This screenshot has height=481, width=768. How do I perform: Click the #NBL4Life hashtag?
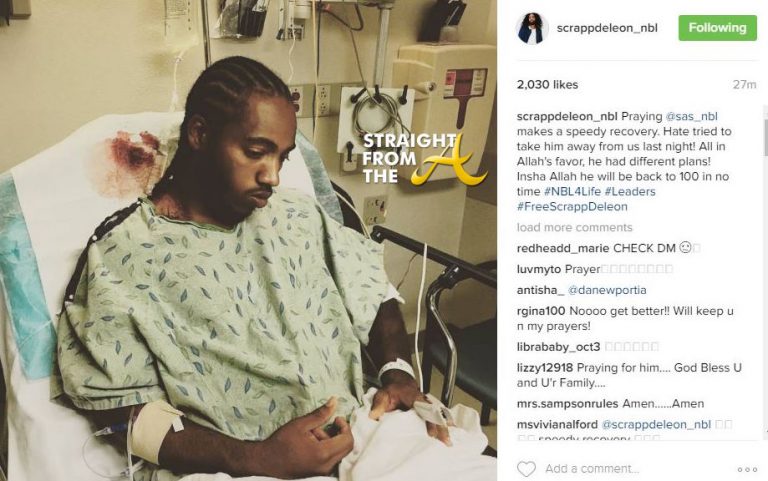572,192
